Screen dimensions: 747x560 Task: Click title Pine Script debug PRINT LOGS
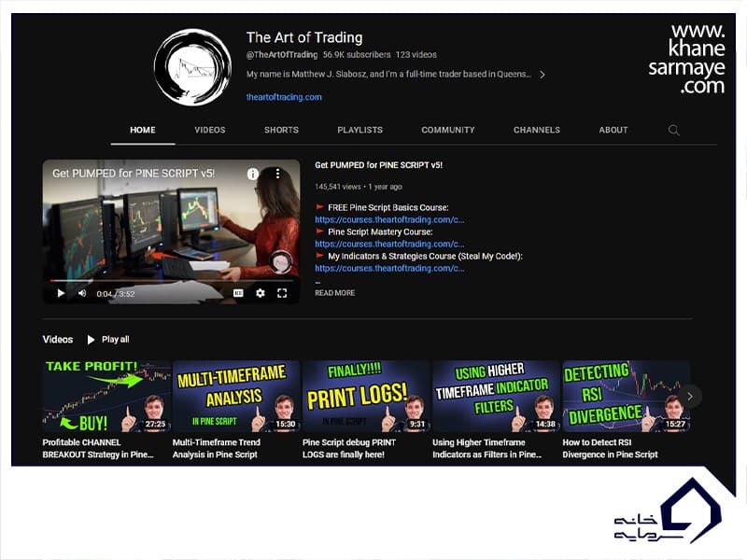[x=349, y=449]
